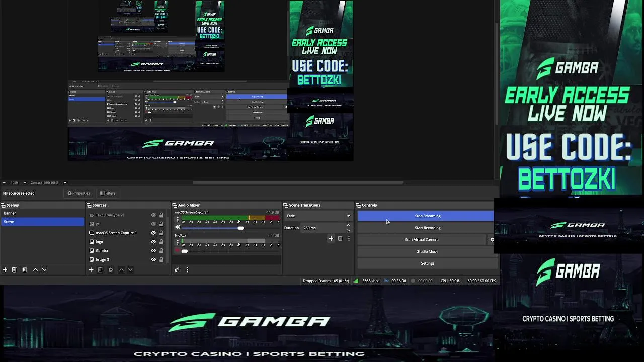Zoom in preview with plus icon
This screenshot has height=362, width=644.
25,182
